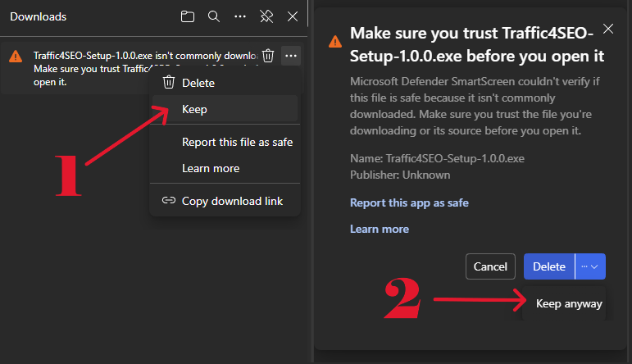The image size is (632, 364).
Task: Choose Learn more in context menu
Action: tap(225, 169)
